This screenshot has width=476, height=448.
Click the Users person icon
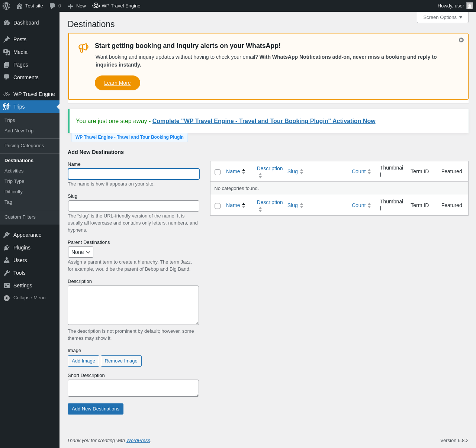pos(7,260)
